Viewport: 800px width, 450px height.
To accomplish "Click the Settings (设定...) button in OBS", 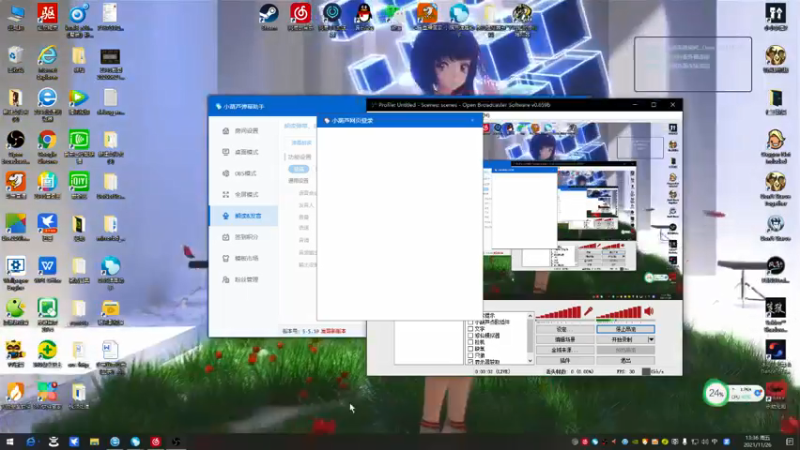I will pos(565,329).
